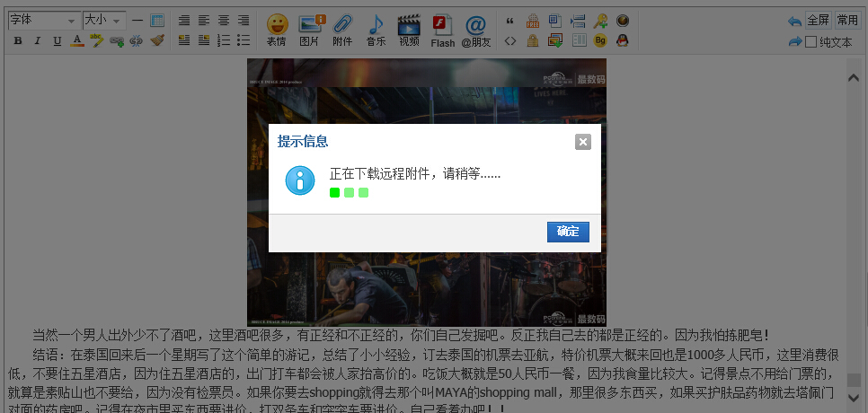Viewport: 868px width, 413px height.
Task: Insert Flash content
Action: click(443, 31)
